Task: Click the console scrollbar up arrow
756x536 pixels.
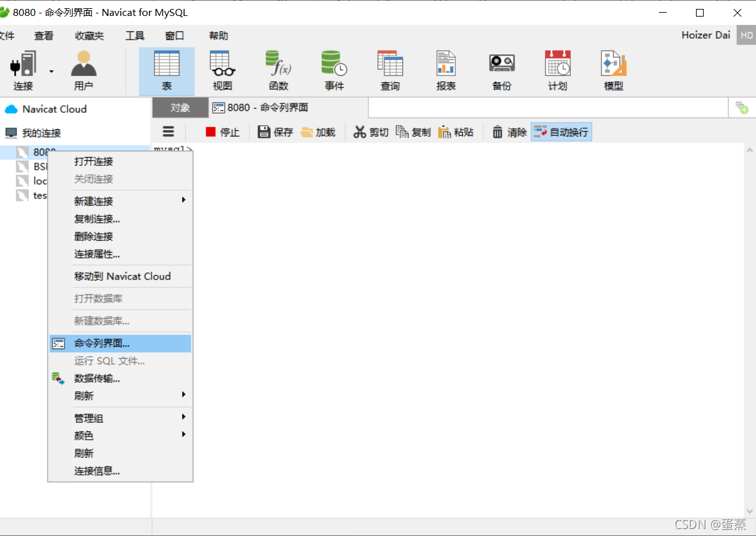Action: pos(750,151)
